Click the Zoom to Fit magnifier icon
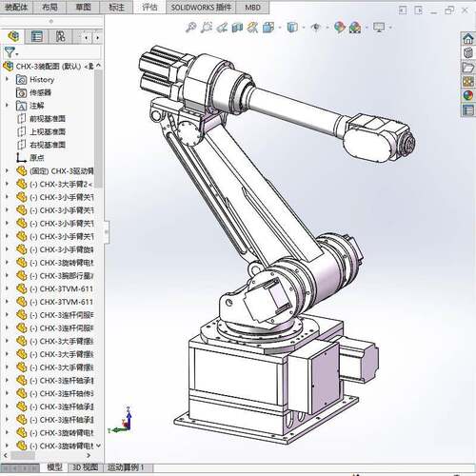476x476 pixels. (190, 28)
